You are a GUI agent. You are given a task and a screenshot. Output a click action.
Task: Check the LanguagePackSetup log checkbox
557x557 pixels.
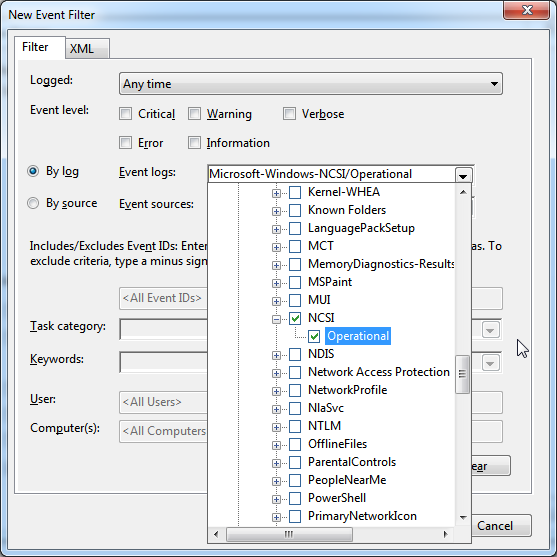coord(295,228)
